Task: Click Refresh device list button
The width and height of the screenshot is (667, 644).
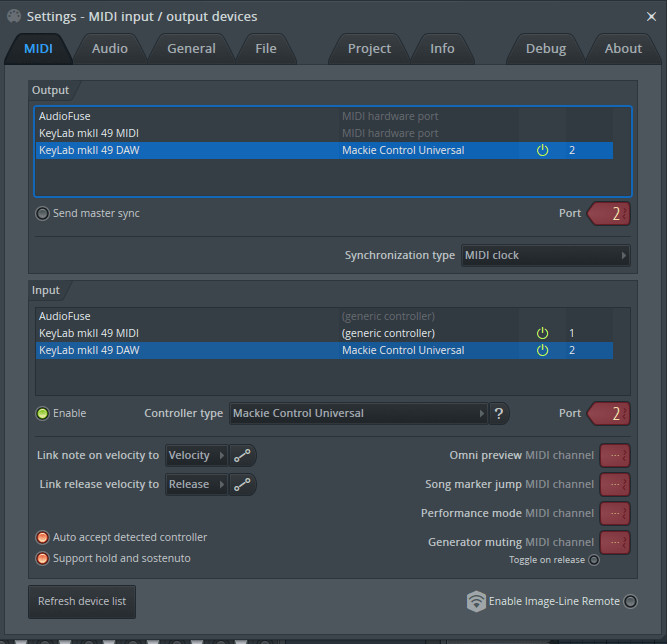Action: pos(82,601)
